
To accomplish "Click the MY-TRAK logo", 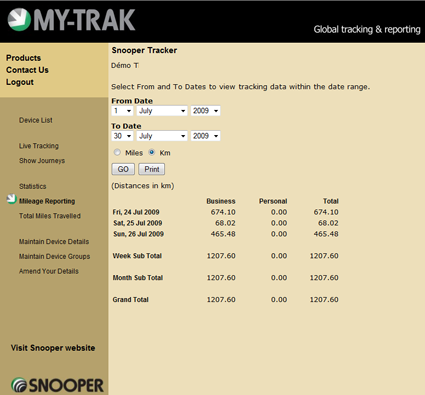I will 71,20.
